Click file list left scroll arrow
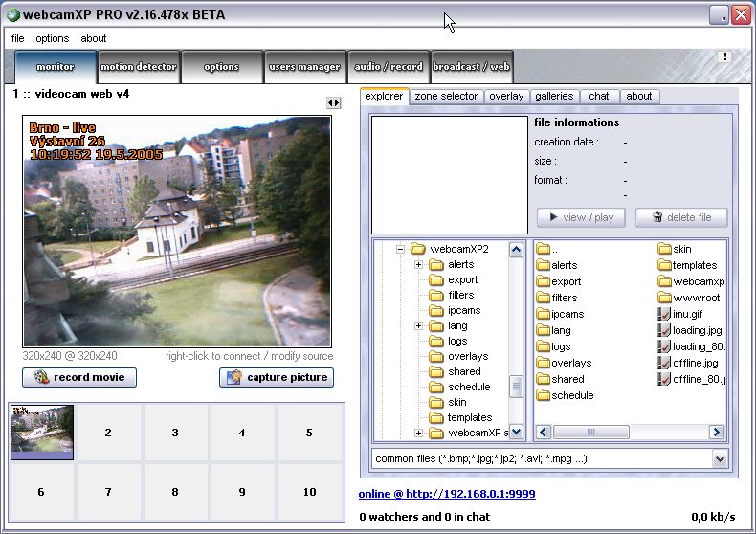 tap(544, 432)
